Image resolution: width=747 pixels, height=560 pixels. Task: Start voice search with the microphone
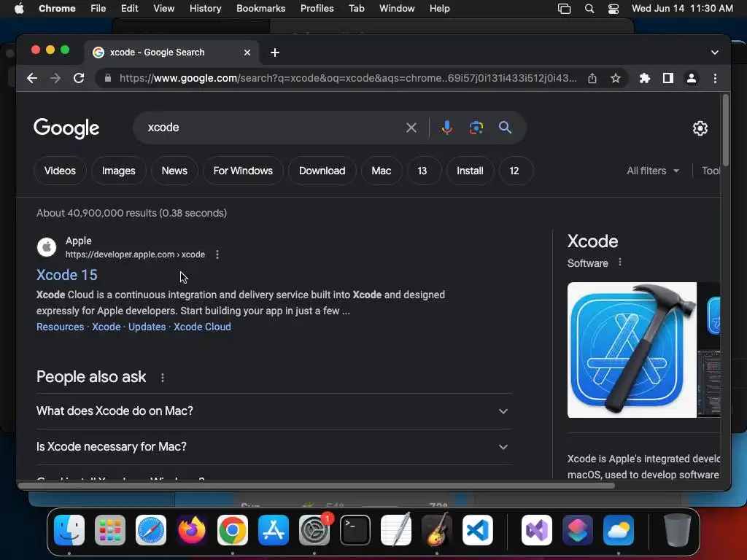click(447, 128)
